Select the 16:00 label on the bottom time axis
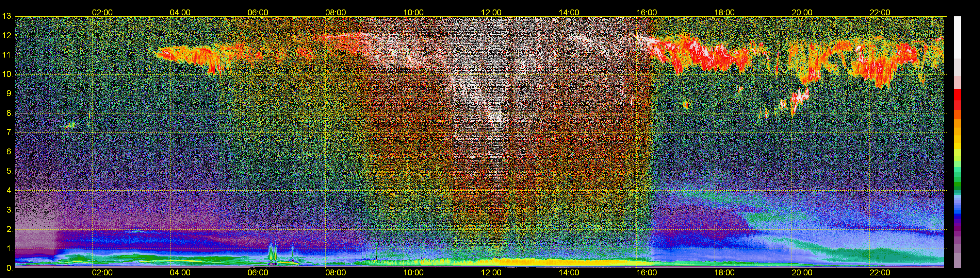This screenshot has width=980, height=278. 647,273
